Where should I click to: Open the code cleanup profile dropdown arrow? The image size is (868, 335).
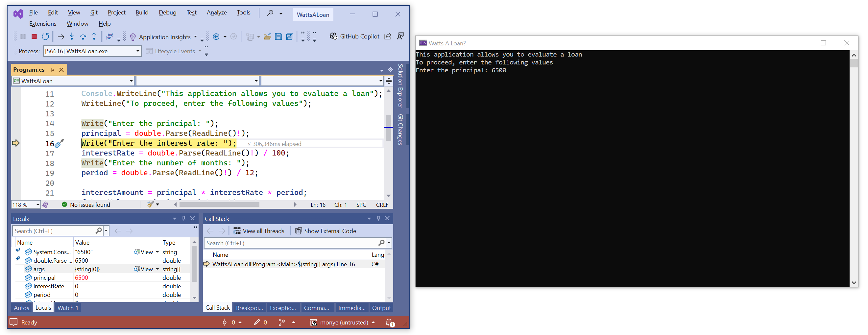click(157, 204)
